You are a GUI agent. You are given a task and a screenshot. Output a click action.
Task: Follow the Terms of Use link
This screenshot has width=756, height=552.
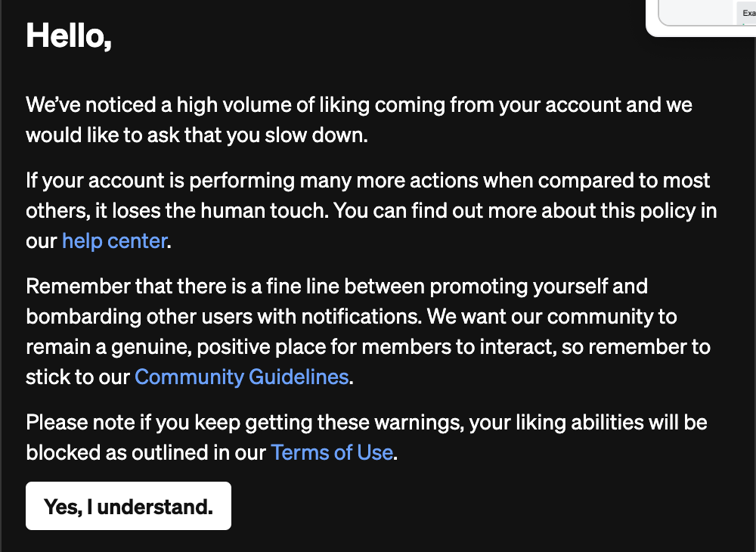(x=332, y=452)
